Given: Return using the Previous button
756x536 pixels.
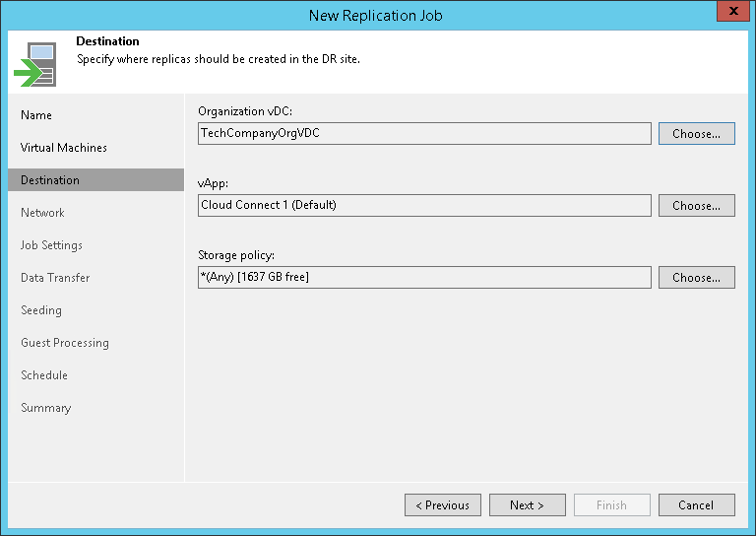Looking at the screenshot, I should click(x=442, y=505).
